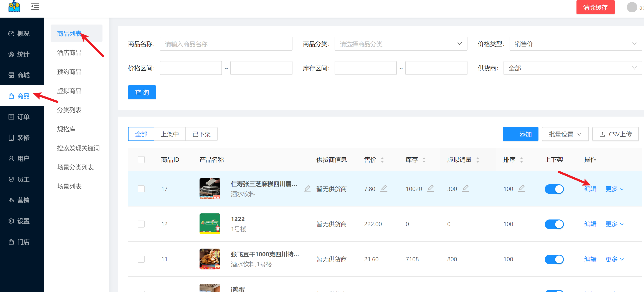Screen dimensions: 644x292
Task: Open the 商品分类 dropdown
Action: [401, 44]
